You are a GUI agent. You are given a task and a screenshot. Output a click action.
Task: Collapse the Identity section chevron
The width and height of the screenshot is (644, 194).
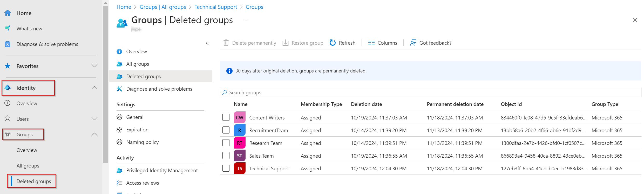pyautogui.click(x=94, y=88)
